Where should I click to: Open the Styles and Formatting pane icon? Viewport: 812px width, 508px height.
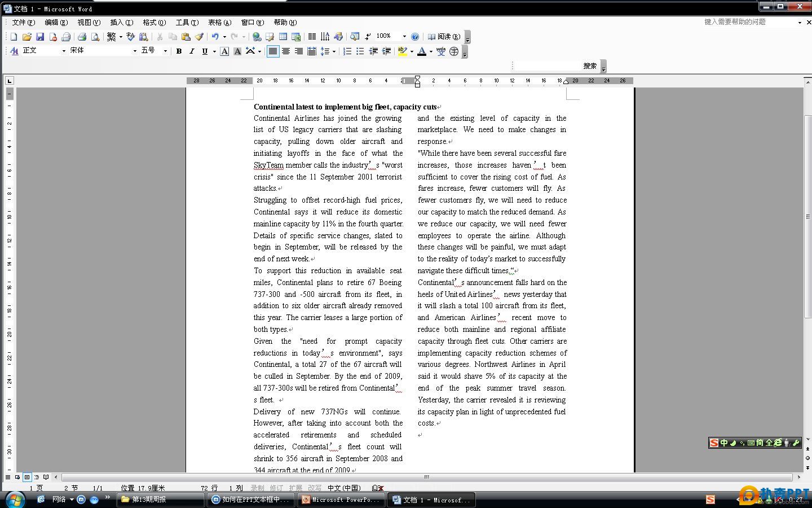[14, 51]
